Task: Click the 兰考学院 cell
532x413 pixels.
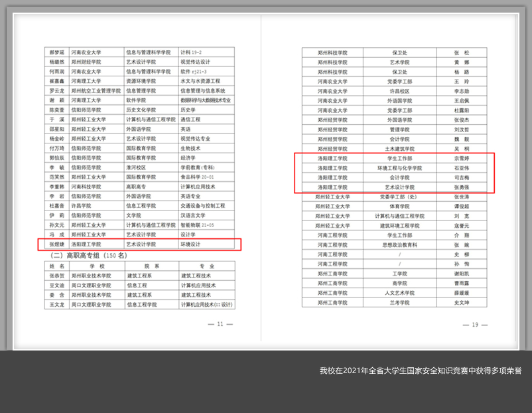Action: pos(399,302)
